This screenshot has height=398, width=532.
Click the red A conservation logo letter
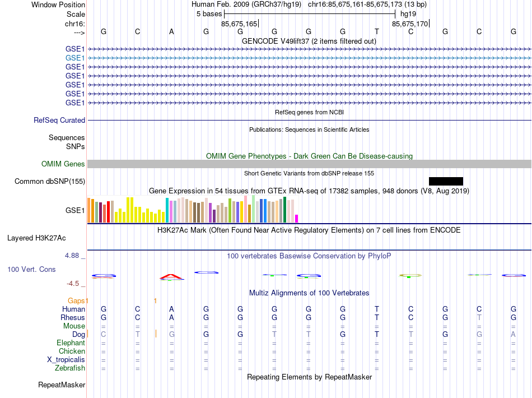(172, 277)
